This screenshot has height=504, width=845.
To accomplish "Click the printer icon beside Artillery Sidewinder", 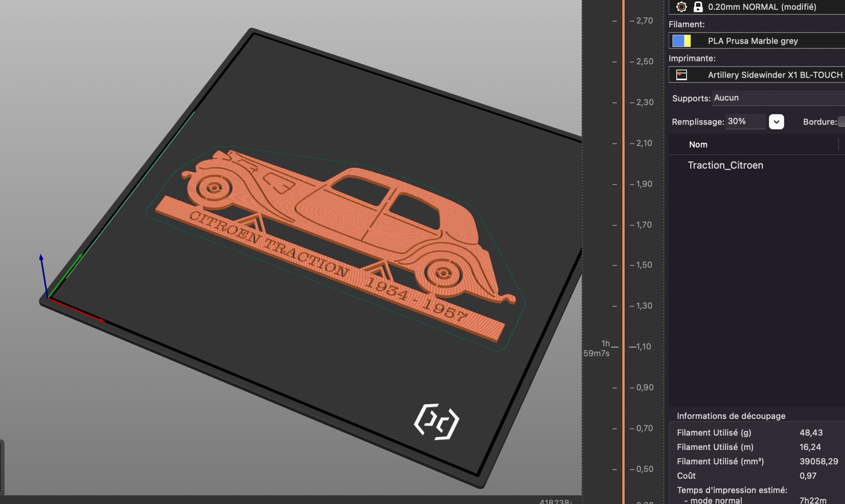I will (682, 75).
